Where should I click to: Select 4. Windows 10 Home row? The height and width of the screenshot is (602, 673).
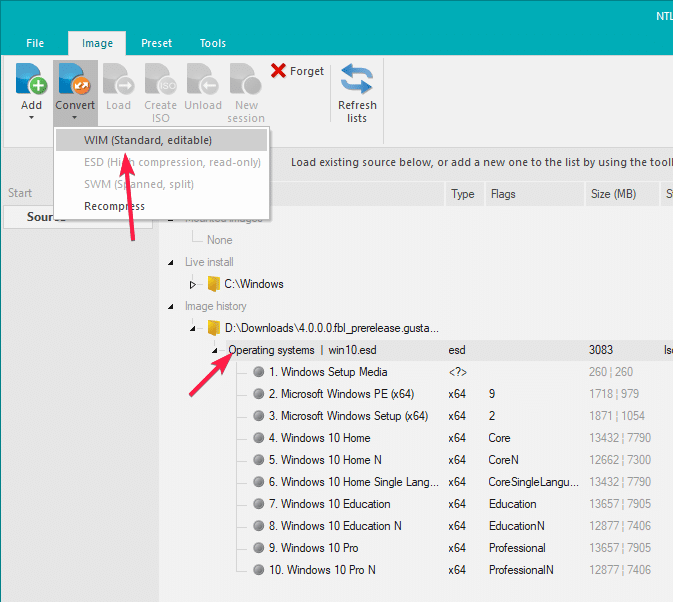pyautogui.click(x=319, y=438)
